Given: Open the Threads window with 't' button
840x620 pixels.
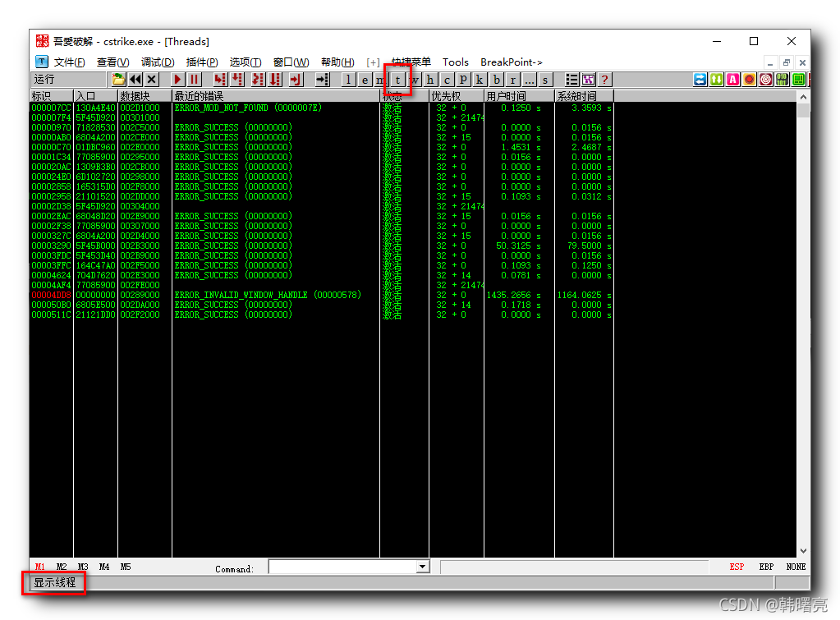Looking at the screenshot, I should coord(397,80).
